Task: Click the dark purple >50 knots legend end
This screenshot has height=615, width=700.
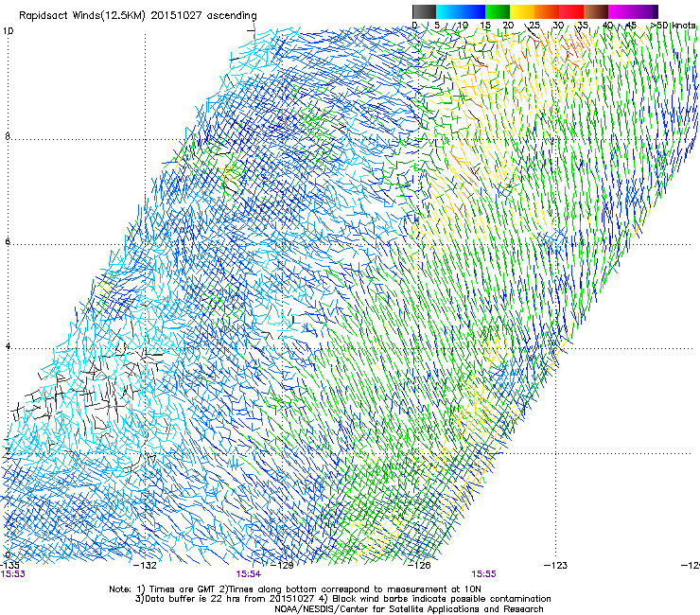Action: coord(656,11)
